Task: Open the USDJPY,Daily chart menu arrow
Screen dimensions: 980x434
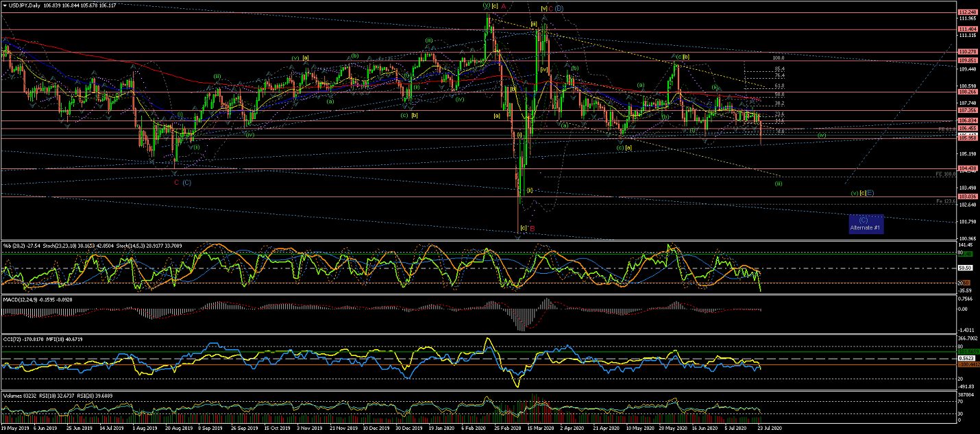Action: click(5, 5)
